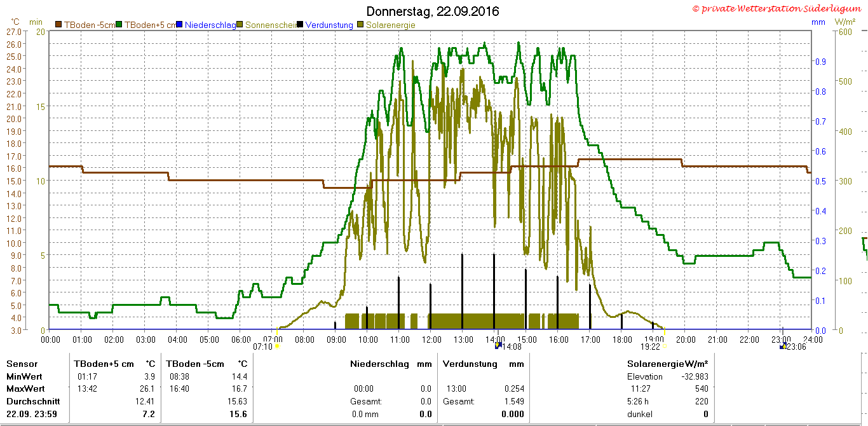The image size is (868, 426).
Task: Click the private Wetterstation Süderlügum copyright text
Action: pos(778,9)
